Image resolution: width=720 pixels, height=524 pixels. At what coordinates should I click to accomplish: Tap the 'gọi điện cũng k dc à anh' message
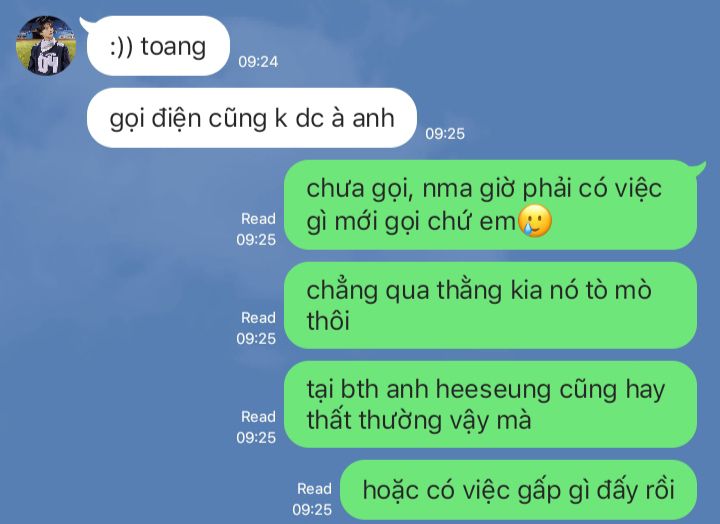252,118
